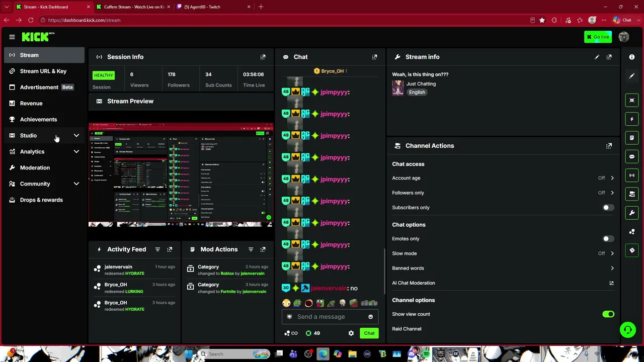The width and height of the screenshot is (644, 362).
Task: Pop out the Stream info panel
Action: point(609,57)
